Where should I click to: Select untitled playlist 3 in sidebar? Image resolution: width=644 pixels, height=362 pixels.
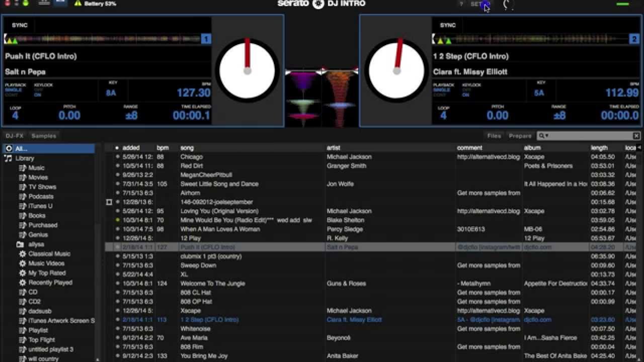[51, 349]
